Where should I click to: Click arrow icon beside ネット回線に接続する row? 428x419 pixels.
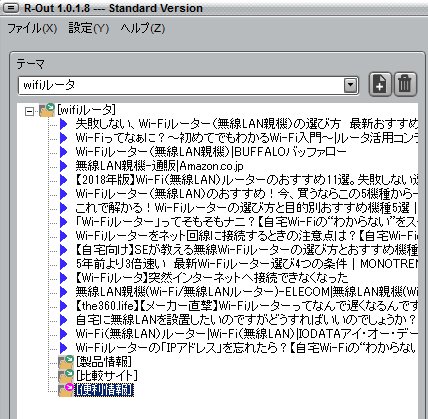click(63, 236)
